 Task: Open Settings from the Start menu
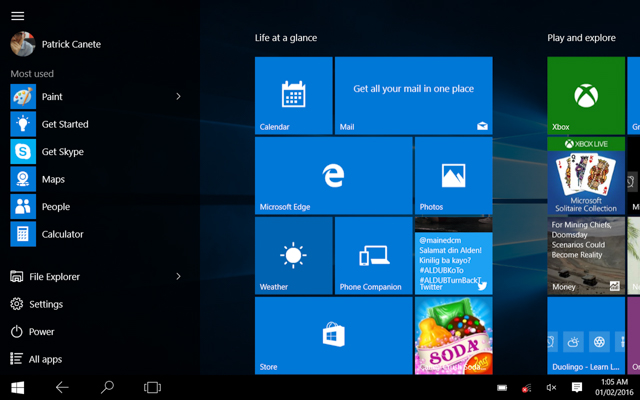point(37,304)
